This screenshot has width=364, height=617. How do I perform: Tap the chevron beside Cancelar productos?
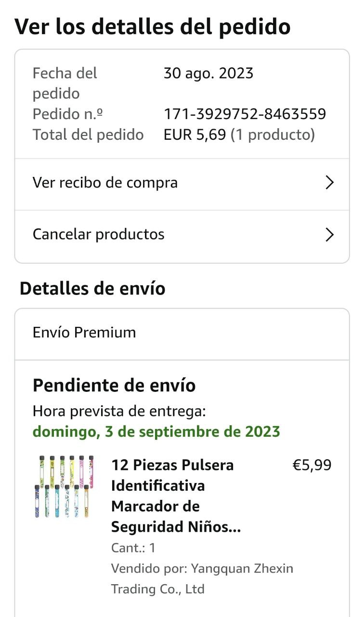pos(329,235)
